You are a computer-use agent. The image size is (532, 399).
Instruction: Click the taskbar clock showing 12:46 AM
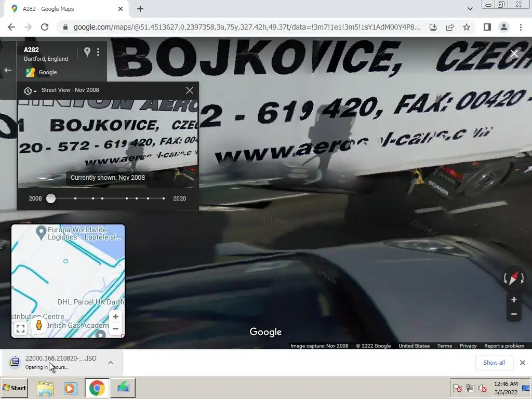(x=506, y=388)
